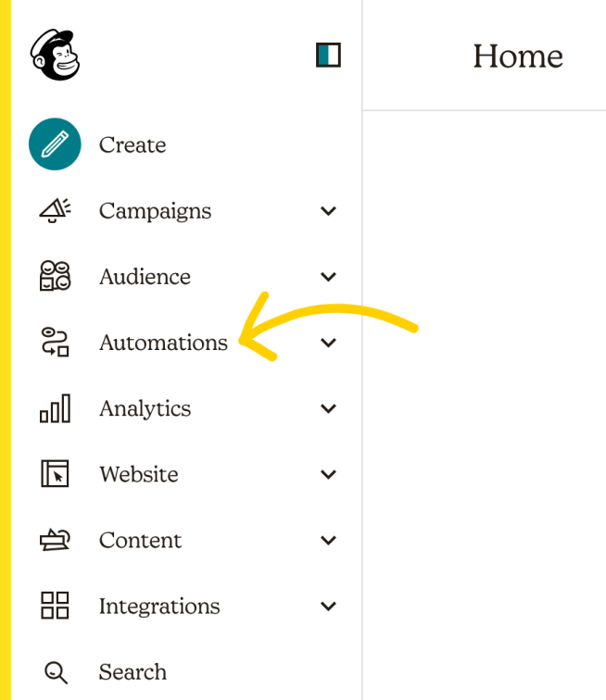
Task: Expand the Website menu chevron
Action: tap(328, 474)
